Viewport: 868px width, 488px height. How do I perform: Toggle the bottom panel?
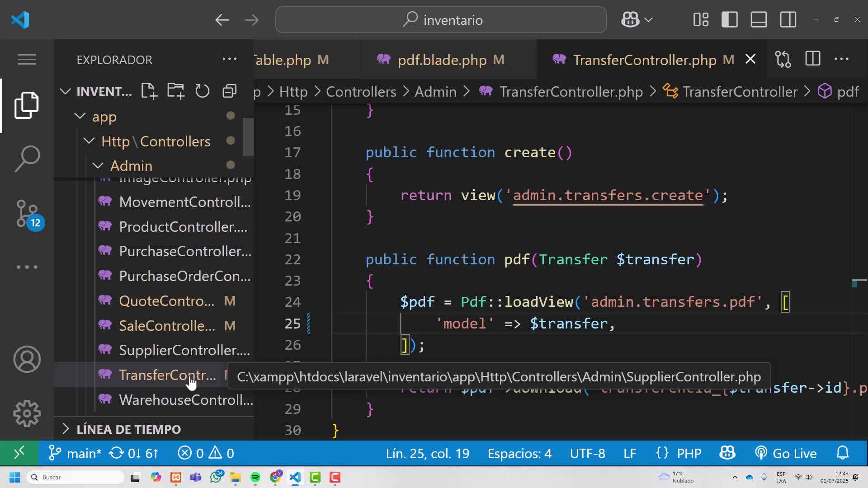(x=759, y=20)
